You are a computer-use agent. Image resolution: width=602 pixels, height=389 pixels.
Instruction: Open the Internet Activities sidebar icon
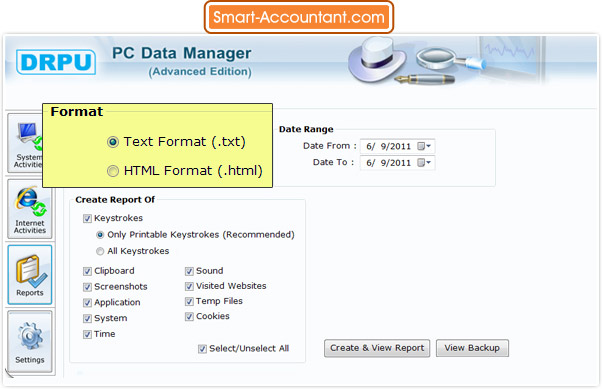pyautogui.click(x=30, y=210)
